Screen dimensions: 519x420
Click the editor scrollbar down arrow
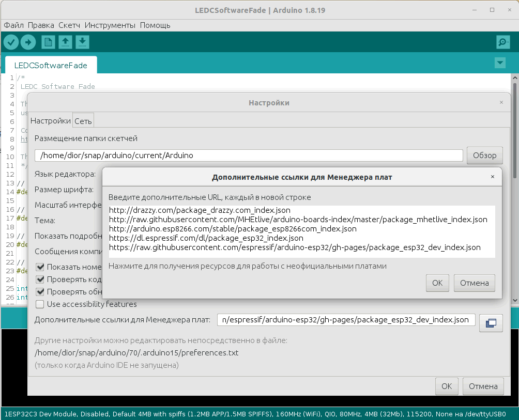pyautogui.click(x=515, y=300)
